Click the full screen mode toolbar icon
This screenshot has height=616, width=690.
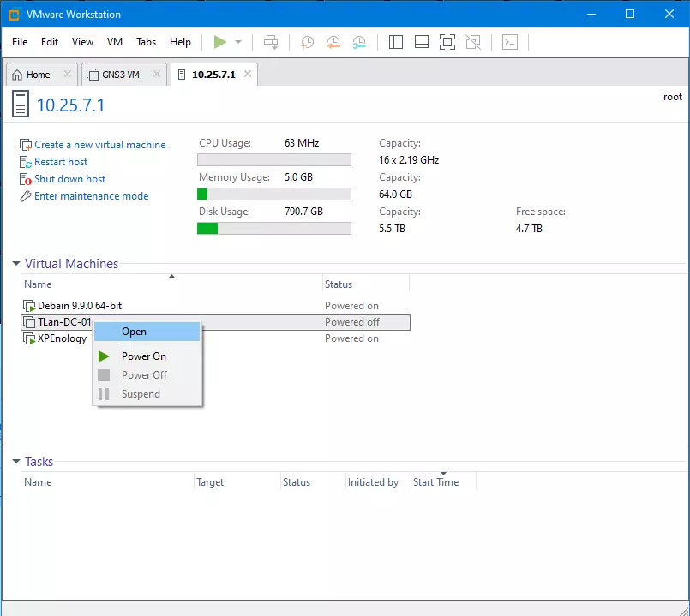coord(447,42)
